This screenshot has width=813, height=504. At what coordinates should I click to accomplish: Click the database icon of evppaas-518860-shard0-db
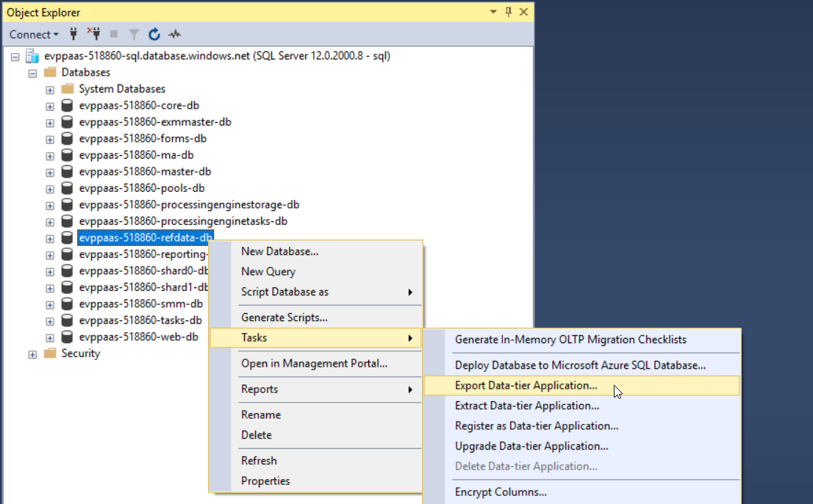pos(67,271)
